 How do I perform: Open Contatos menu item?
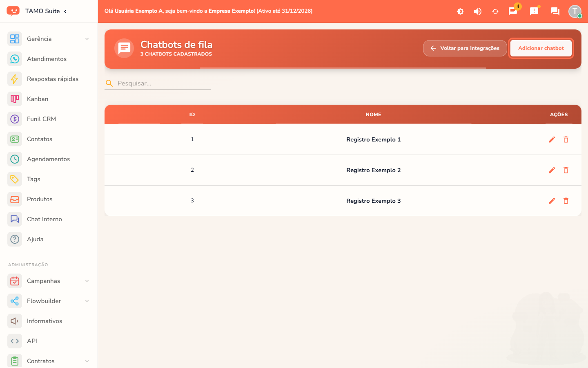[x=49, y=139]
